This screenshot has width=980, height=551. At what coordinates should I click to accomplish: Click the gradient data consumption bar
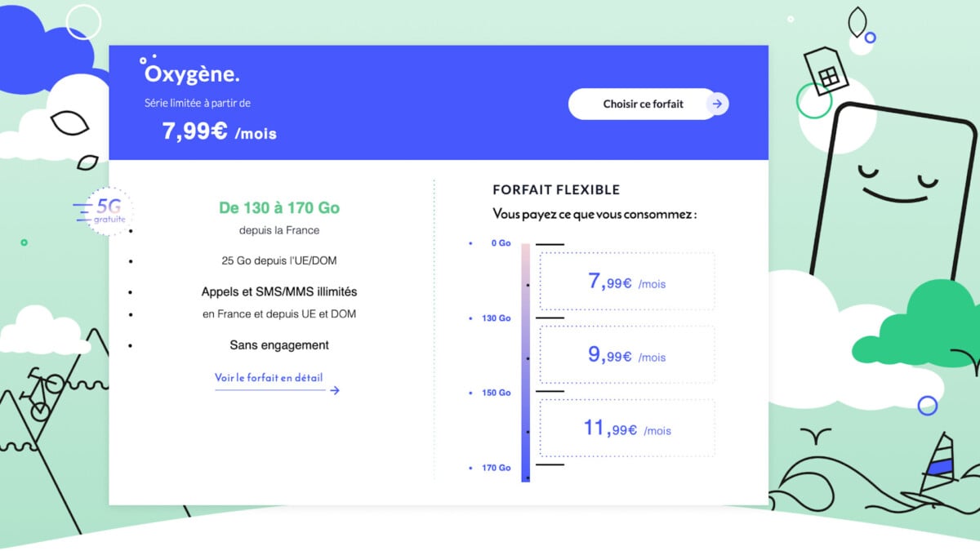coord(526,362)
